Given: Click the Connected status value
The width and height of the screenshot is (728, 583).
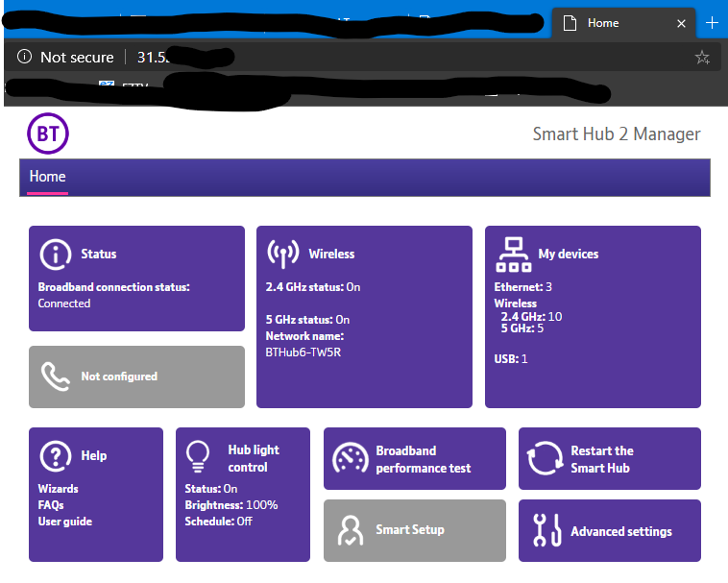Looking at the screenshot, I should pos(64,304).
